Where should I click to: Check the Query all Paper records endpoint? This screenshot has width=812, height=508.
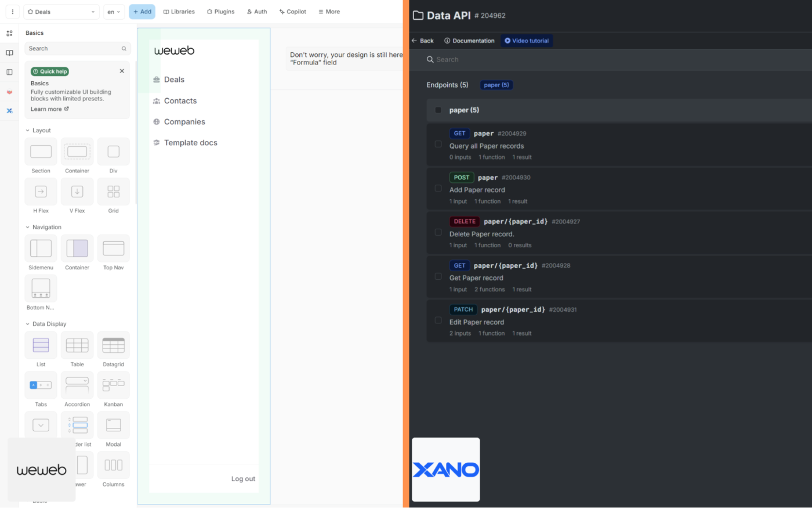pos(438,145)
